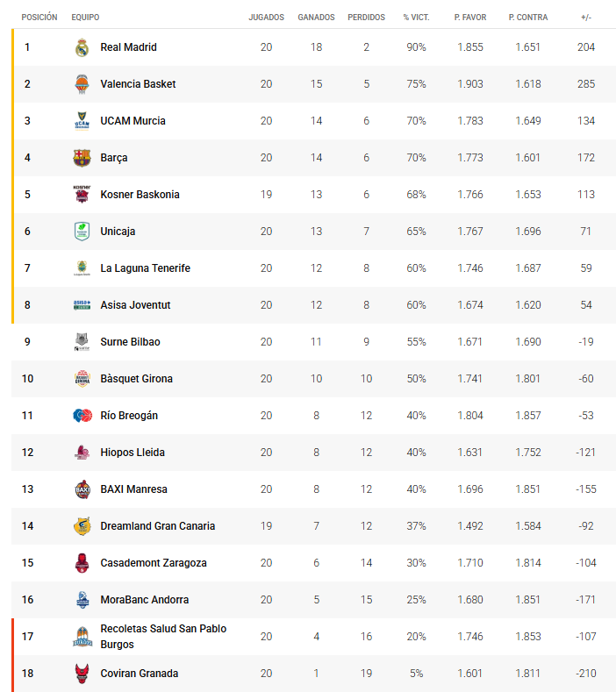Click the P. FAVOR column header
This screenshot has height=692, width=616.
point(469,17)
